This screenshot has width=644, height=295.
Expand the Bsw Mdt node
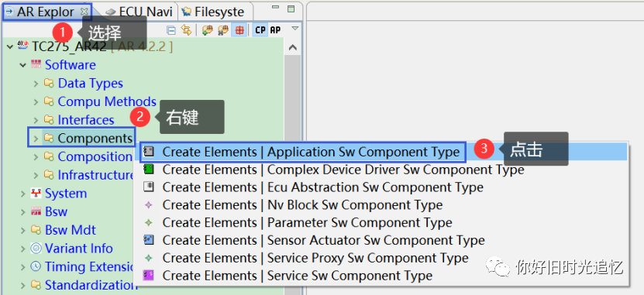click(23, 230)
